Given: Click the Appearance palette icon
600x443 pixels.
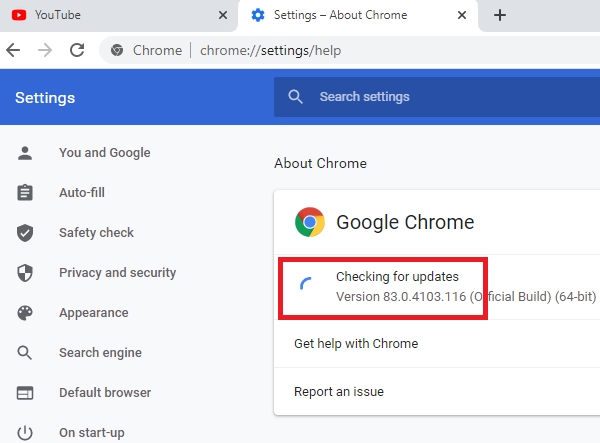Looking at the screenshot, I should coord(25,313).
